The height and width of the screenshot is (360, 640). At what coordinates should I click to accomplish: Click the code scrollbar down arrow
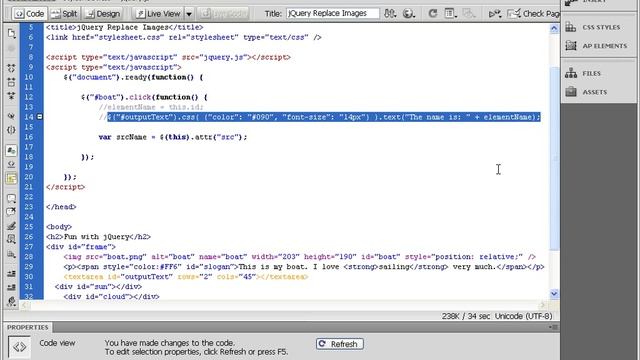click(x=554, y=293)
